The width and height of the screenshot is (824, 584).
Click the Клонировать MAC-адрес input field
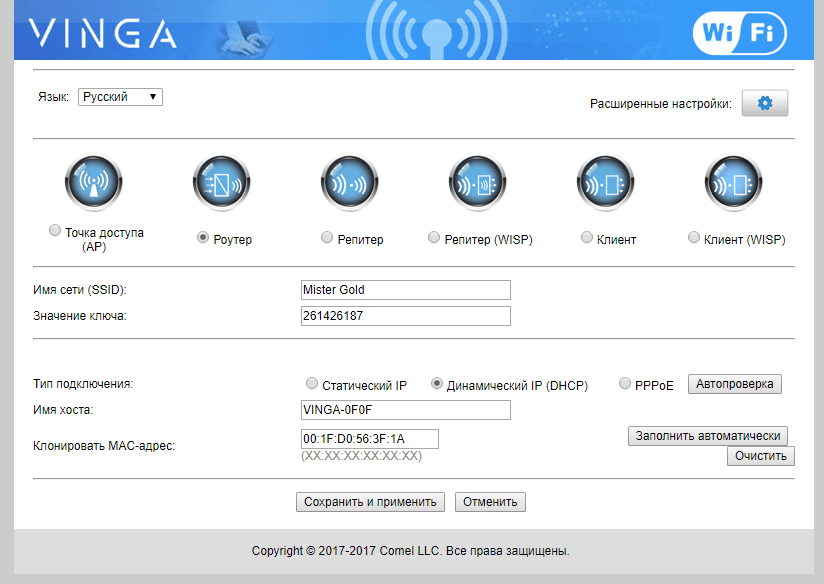coord(369,439)
